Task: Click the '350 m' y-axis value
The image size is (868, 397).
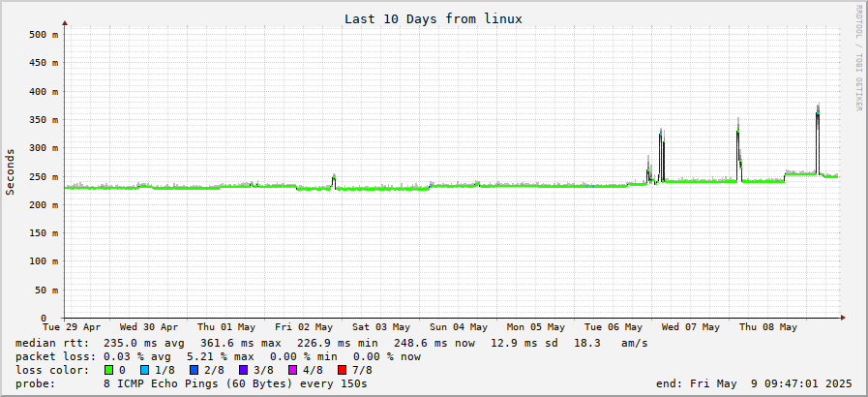Action: point(44,120)
